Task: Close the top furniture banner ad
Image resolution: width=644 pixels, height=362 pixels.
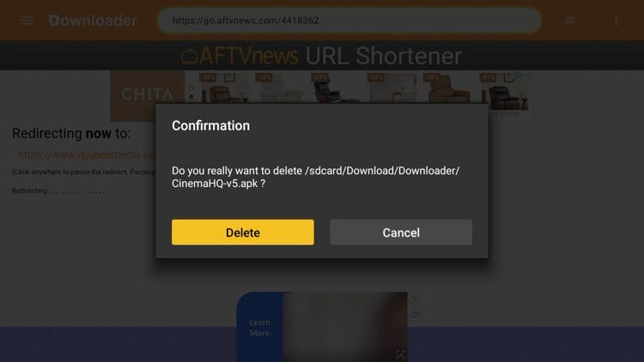Action: 530,75
